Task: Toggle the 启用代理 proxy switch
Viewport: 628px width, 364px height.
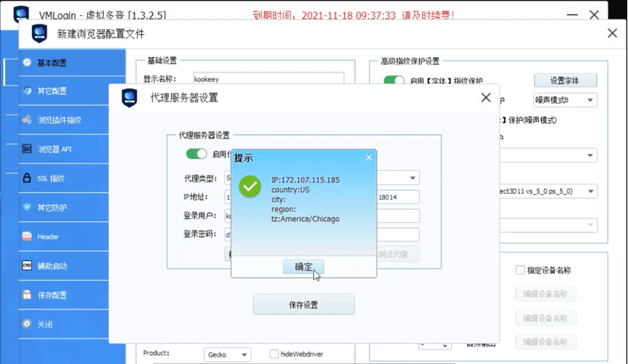Action: [x=197, y=154]
